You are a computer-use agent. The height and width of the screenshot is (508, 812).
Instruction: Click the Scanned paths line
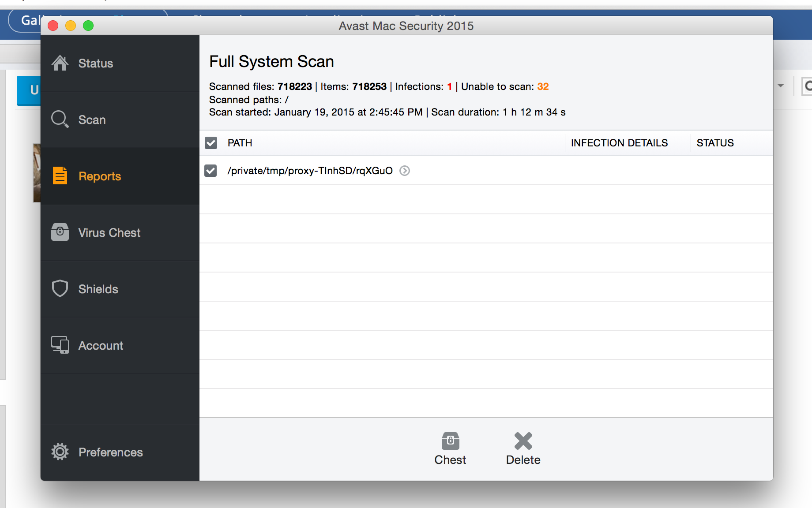[249, 100]
